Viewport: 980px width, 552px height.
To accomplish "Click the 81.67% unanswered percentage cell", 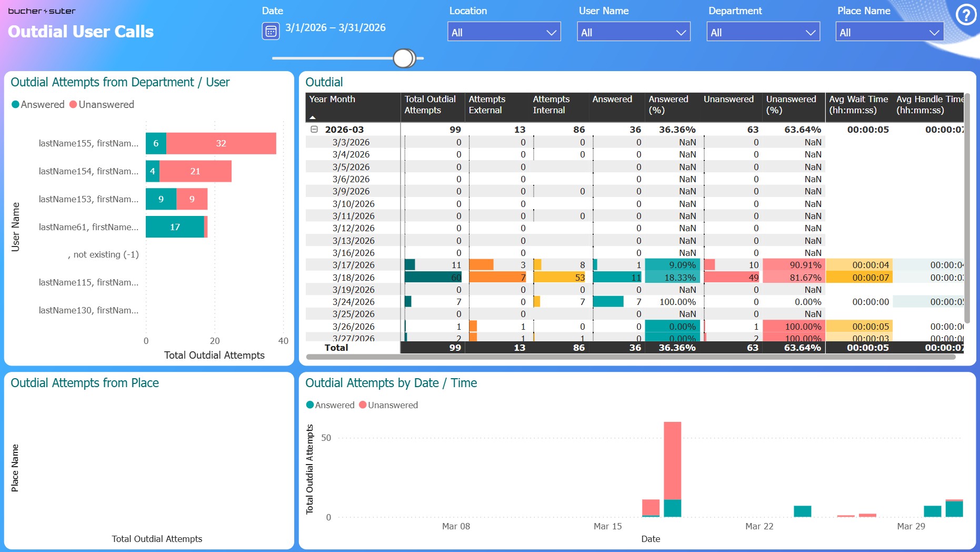I will click(x=794, y=278).
